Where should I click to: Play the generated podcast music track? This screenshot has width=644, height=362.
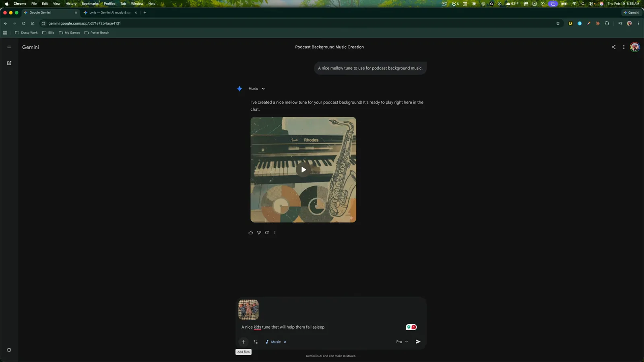point(303,170)
